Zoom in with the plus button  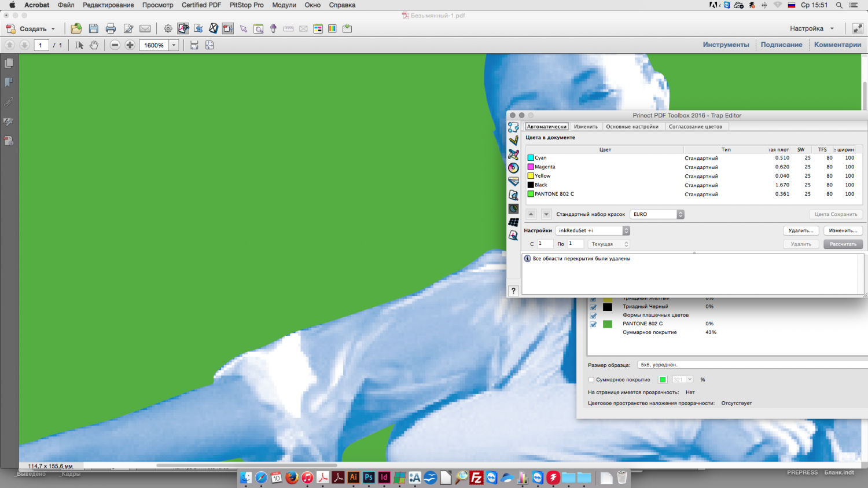point(130,45)
